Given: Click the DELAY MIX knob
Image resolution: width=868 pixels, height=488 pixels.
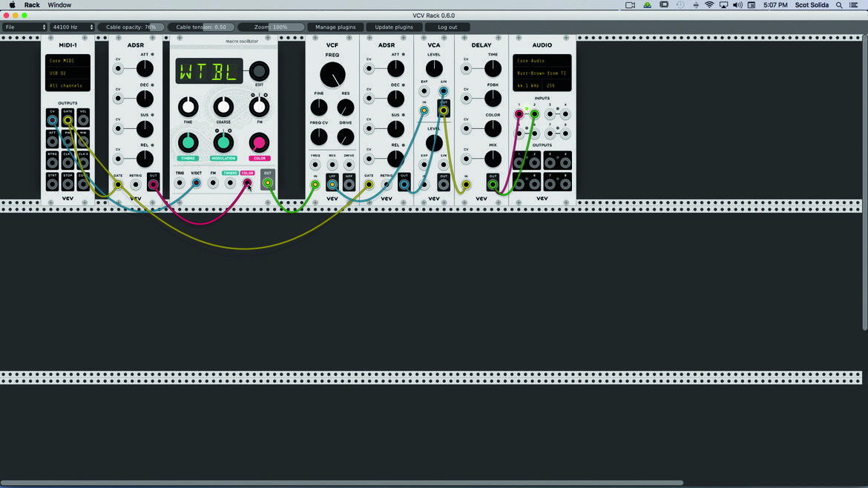Looking at the screenshot, I should tap(493, 159).
